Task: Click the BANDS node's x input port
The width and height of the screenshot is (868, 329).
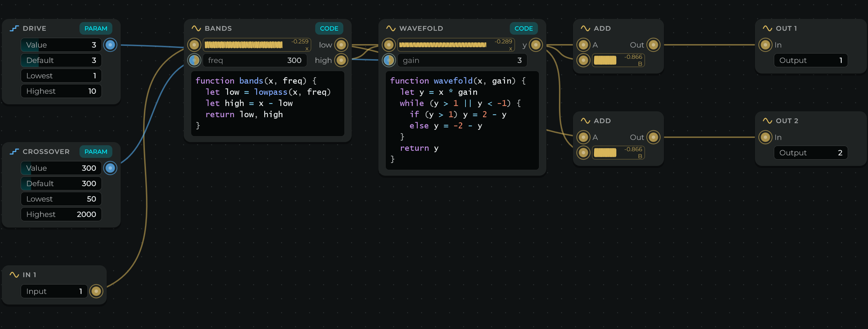Action: [194, 45]
